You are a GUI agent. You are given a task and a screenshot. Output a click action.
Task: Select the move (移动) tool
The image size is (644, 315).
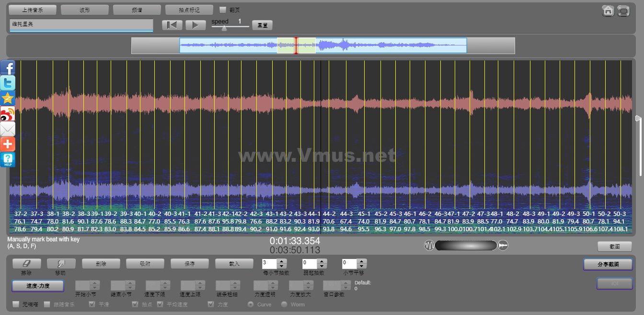pyautogui.click(x=61, y=264)
